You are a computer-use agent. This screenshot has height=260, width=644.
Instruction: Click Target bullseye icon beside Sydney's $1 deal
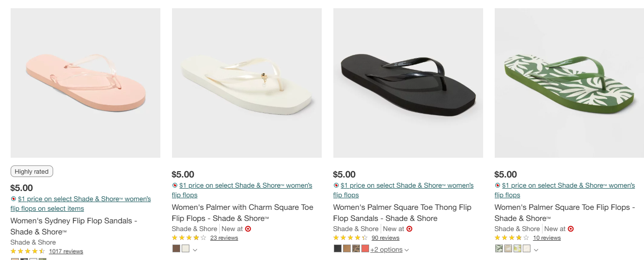point(14,199)
